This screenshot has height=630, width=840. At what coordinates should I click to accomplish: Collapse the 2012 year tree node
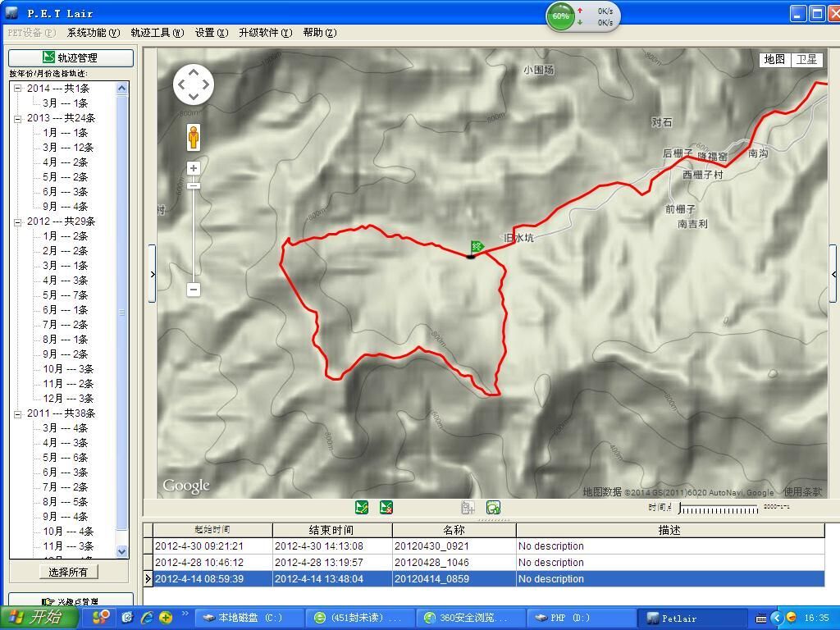click(x=17, y=221)
